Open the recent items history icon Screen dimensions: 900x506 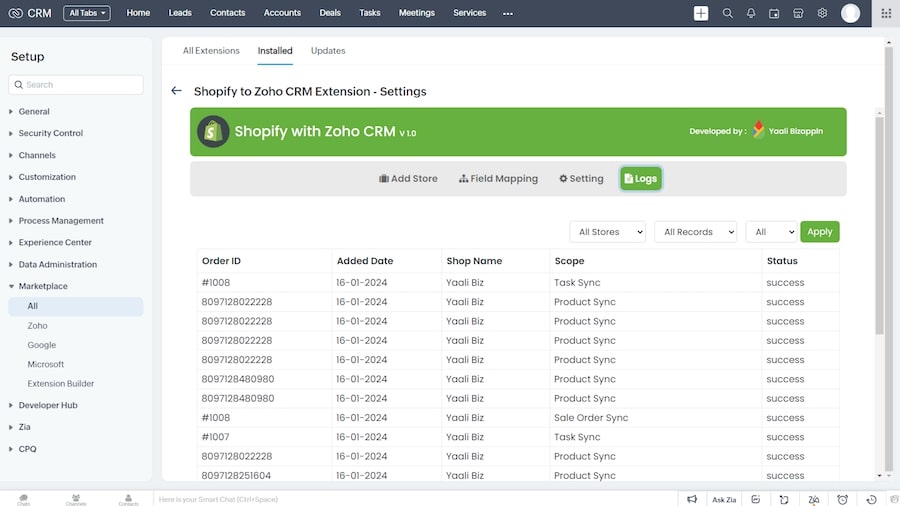(x=871, y=499)
